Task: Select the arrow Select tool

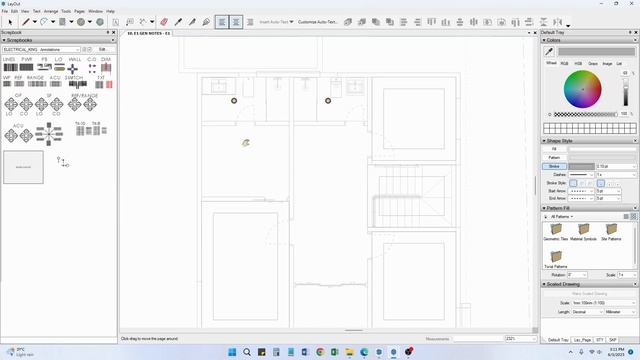Action: tap(10, 22)
